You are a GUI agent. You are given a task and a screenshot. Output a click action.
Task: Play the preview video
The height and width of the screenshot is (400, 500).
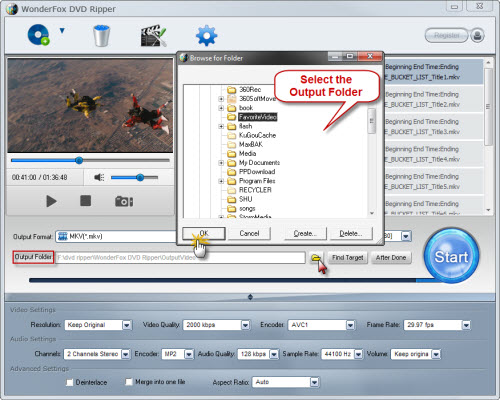pos(51,201)
